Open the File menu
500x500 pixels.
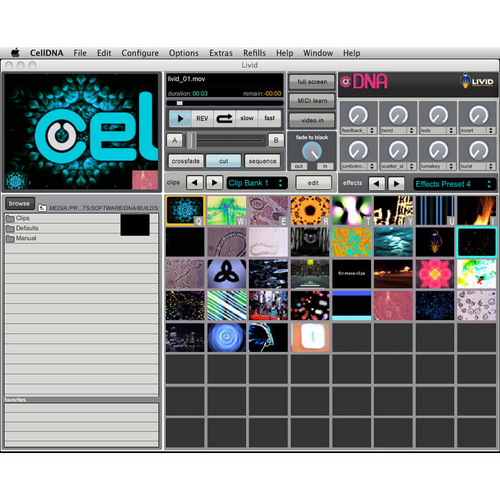pos(80,53)
